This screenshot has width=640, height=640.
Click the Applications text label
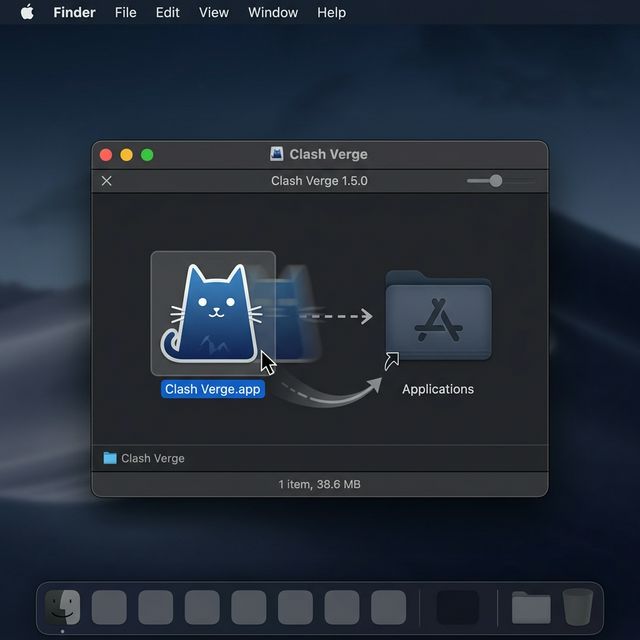438,389
